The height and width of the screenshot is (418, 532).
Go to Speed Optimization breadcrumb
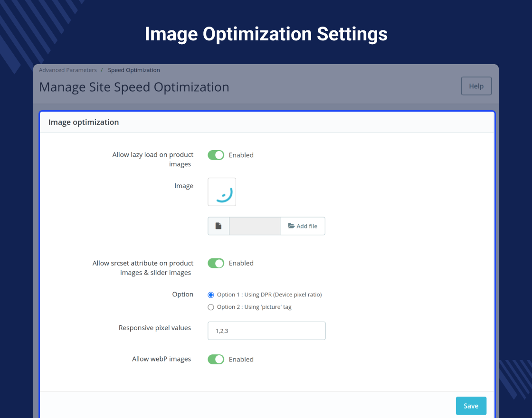point(133,70)
